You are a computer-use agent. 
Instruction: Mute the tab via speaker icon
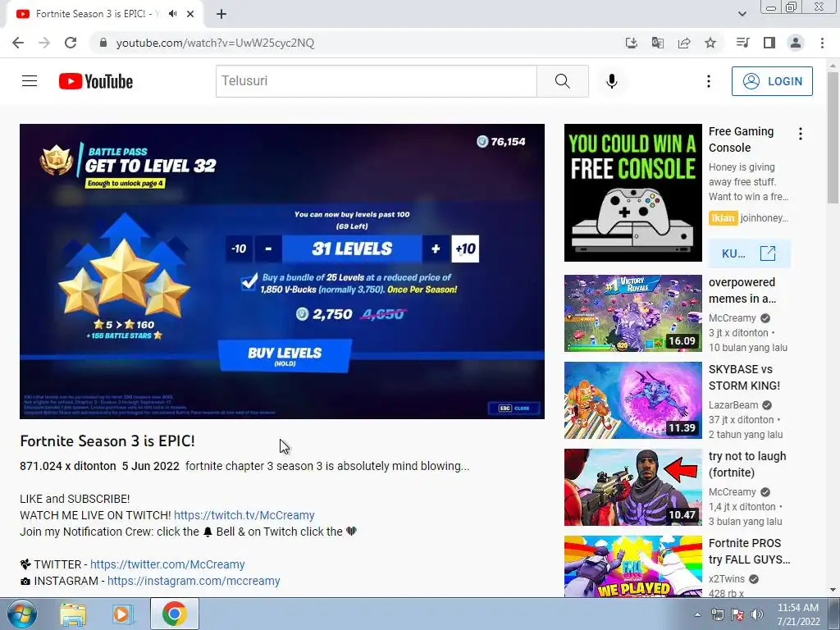172,14
